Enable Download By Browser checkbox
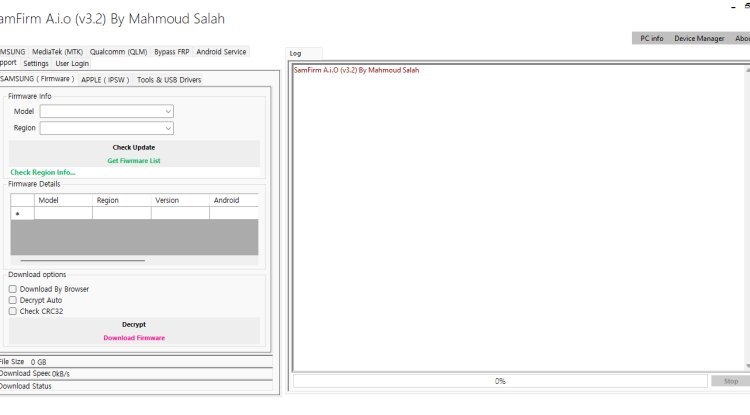This screenshot has height=415, width=750. [13, 289]
